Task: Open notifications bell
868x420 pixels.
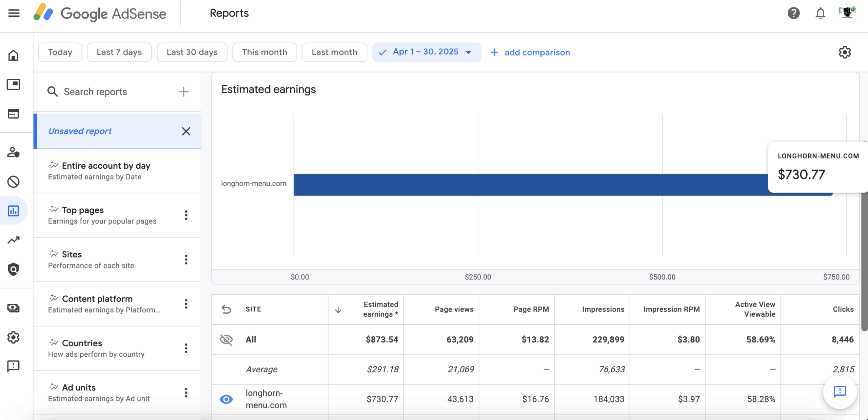Action: [x=820, y=13]
